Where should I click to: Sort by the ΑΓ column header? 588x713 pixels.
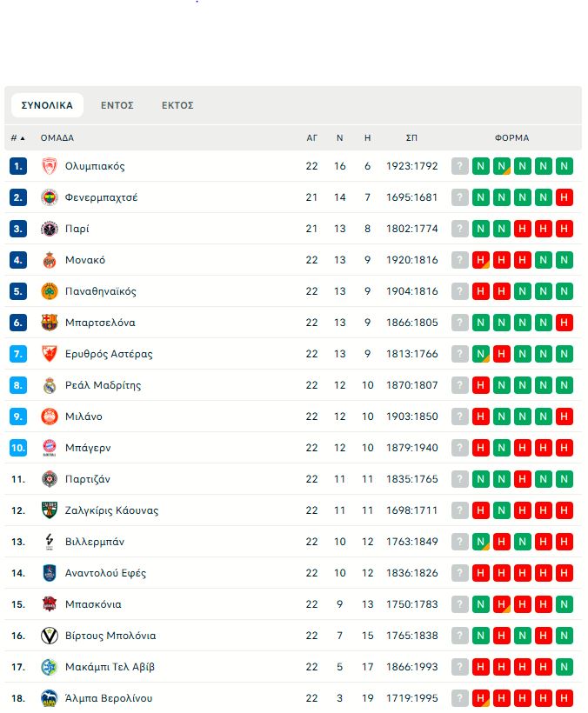point(312,137)
